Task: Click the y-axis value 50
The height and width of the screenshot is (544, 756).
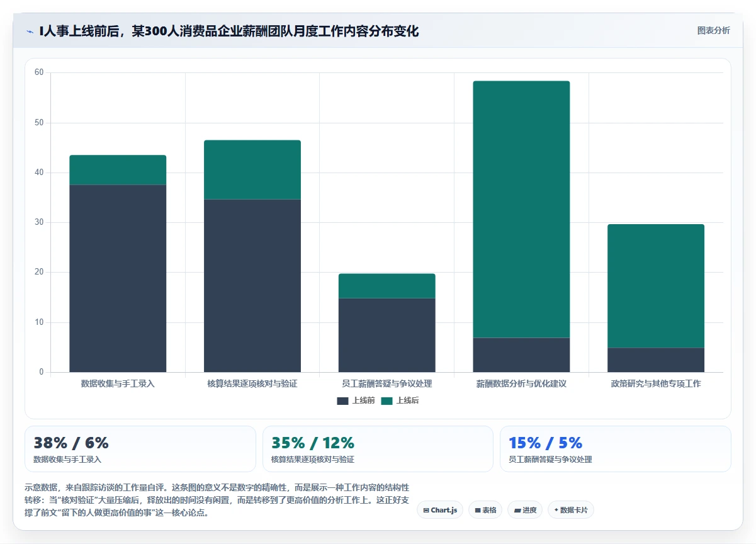Action: (39, 123)
